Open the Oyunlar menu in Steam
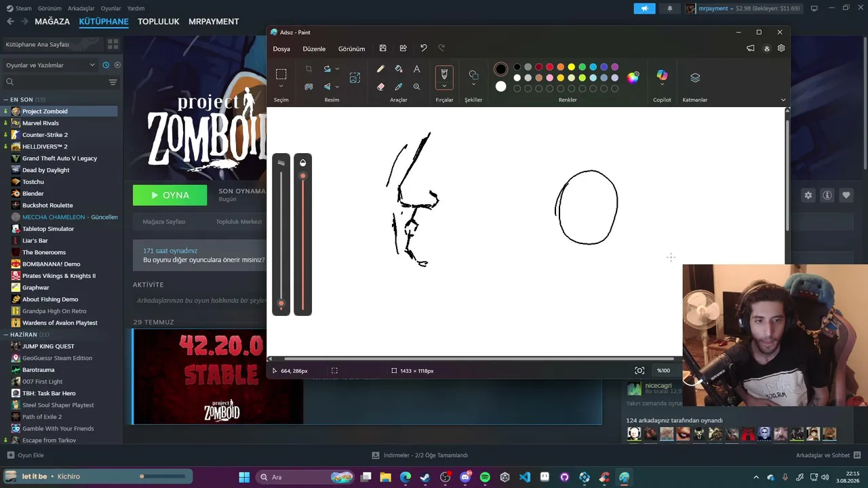 coord(111,8)
